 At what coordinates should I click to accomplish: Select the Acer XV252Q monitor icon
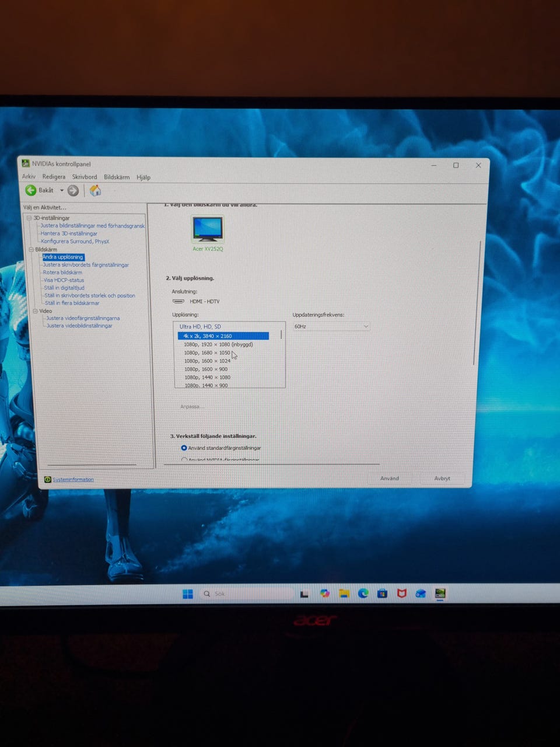pyautogui.click(x=208, y=229)
